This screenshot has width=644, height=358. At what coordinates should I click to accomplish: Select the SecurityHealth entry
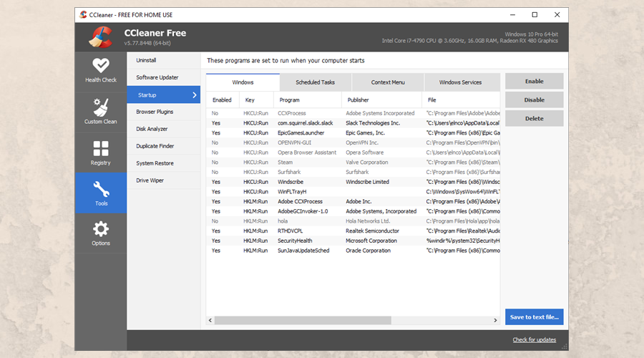coord(353,241)
